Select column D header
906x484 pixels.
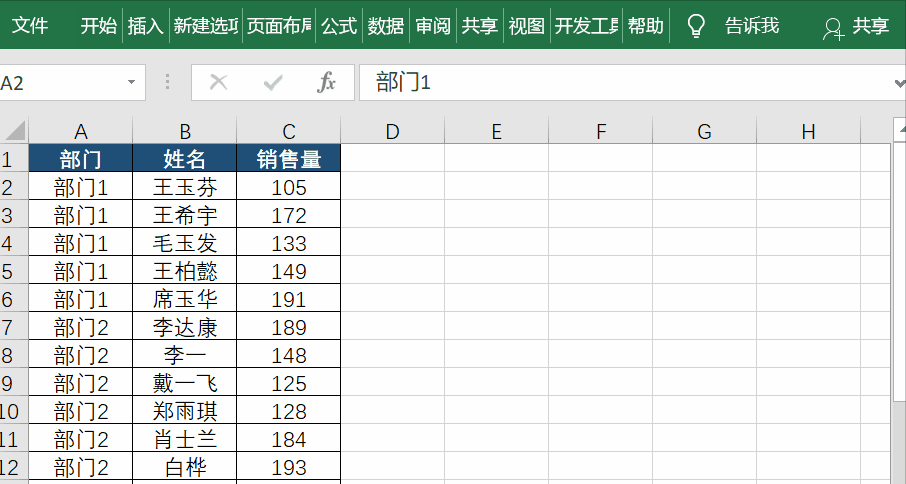click(x=393, y=131)
